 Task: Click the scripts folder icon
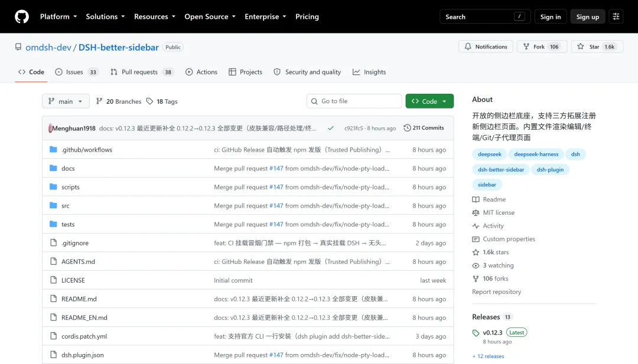click(x=53, y=187)
